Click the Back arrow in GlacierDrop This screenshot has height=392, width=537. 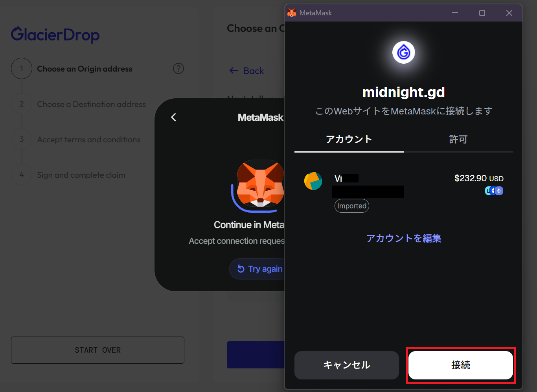[245, 71]
